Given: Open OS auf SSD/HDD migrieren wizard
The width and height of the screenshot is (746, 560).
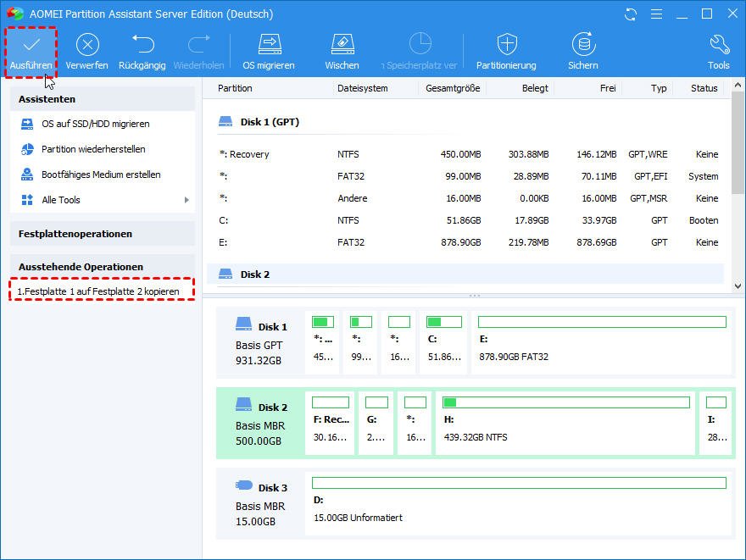Looking at the screenshot, I should 95,124.
